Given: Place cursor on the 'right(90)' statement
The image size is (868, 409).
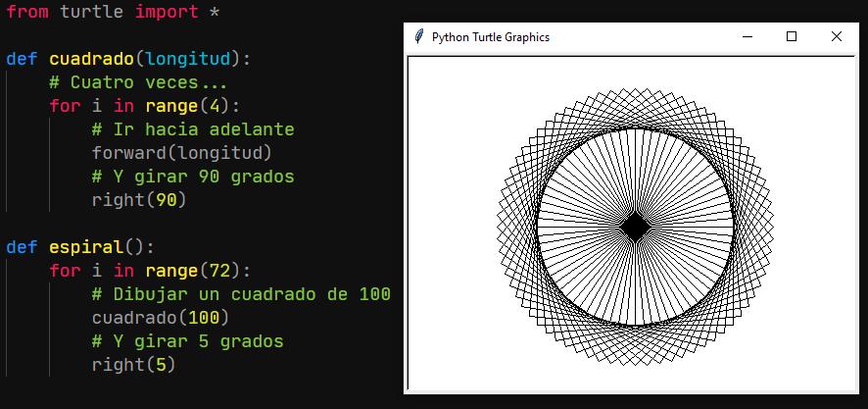Looking at the screenshot, I should click(x=138, y=200).
